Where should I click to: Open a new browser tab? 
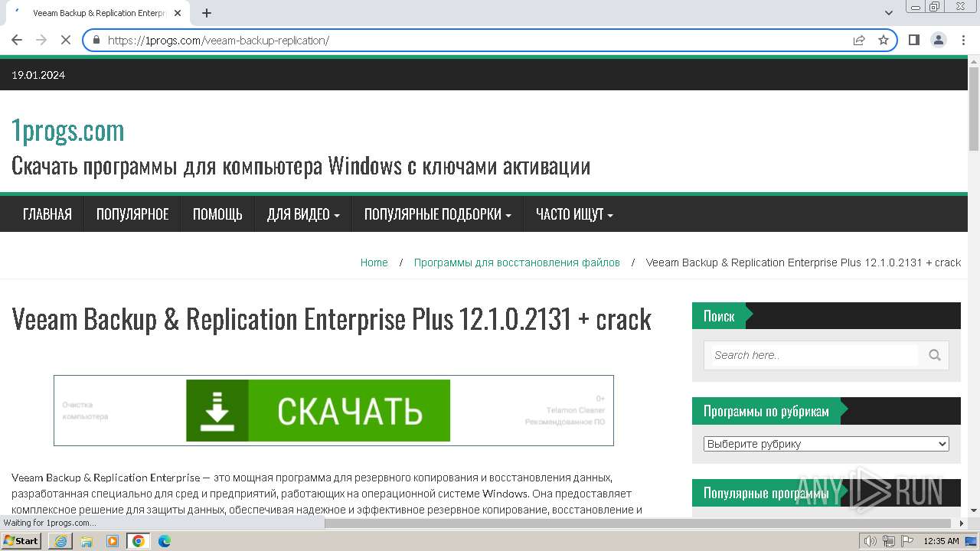tap(207, 13)
